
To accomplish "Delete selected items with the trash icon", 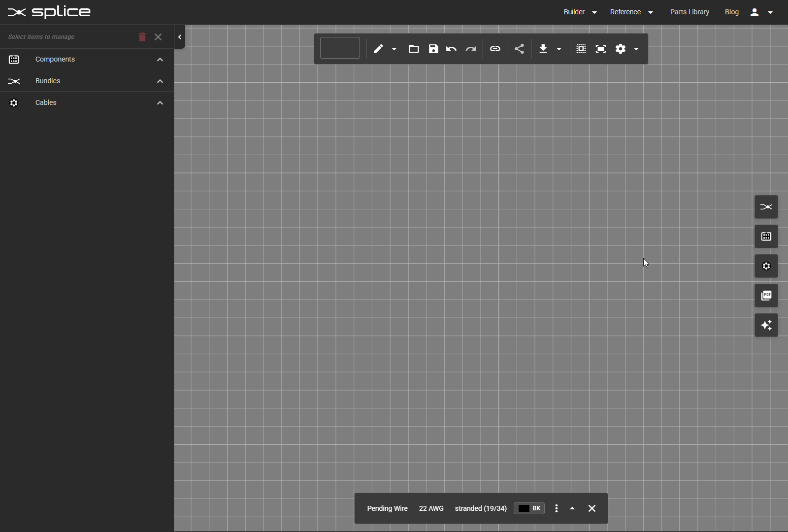I will [x=142, y=37].
